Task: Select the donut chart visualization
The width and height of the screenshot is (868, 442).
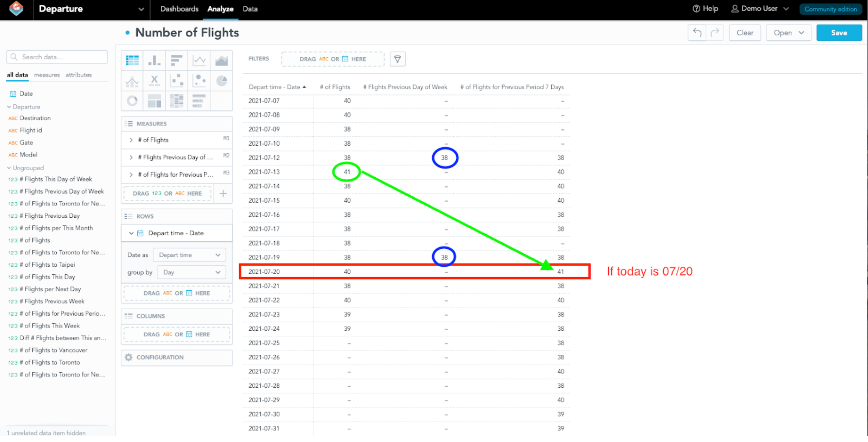Action: point(132,100)
